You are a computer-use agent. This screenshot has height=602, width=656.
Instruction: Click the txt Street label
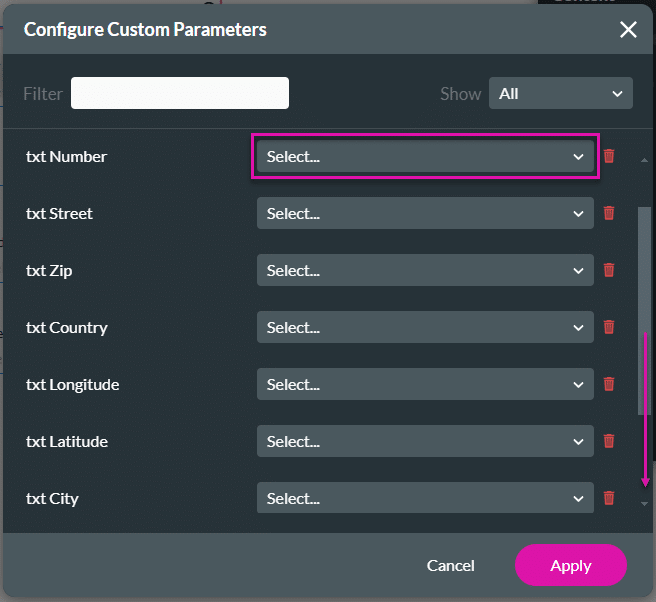coord(59,213)
